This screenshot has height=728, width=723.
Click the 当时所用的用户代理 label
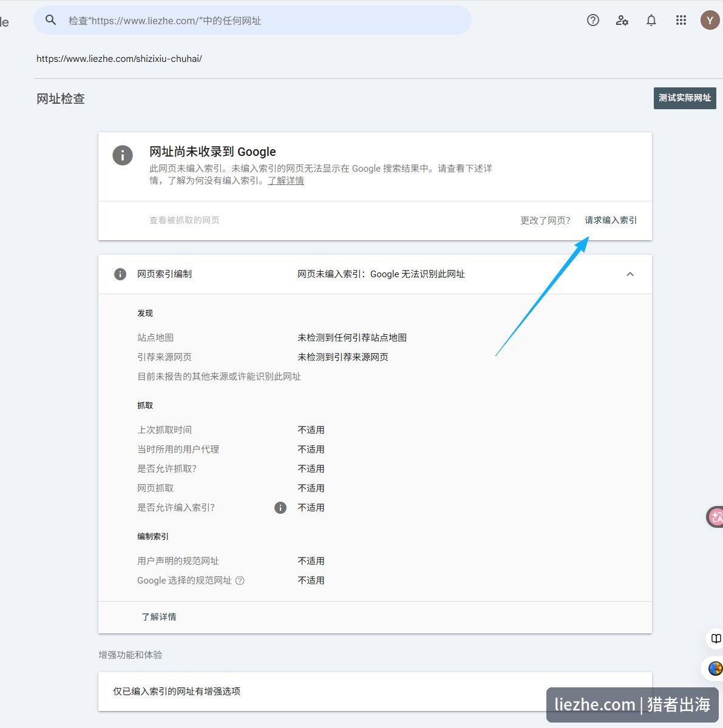(178, 450)
